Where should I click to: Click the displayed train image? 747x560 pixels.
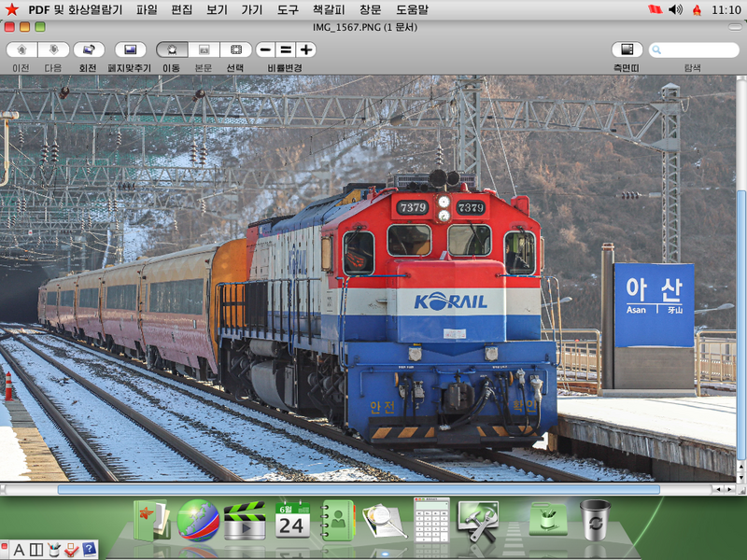368,278
